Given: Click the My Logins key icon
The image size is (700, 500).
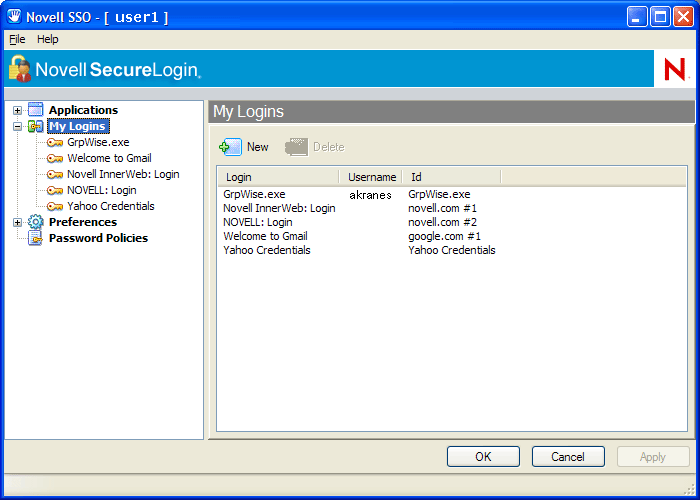Looking at the screenshot, I should click(x=36, y=126).
